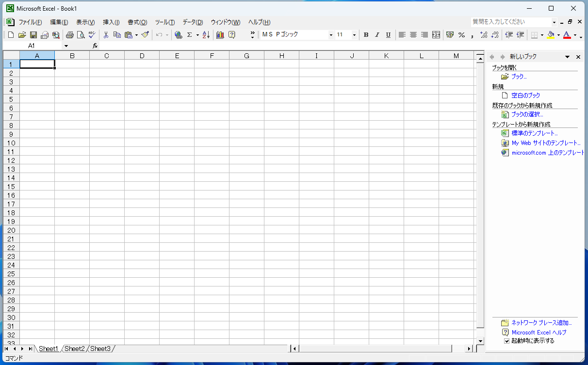Click the Merge and Center icon
The height and width of the screenshot is (365, 588).
click(x=436, y=35)
